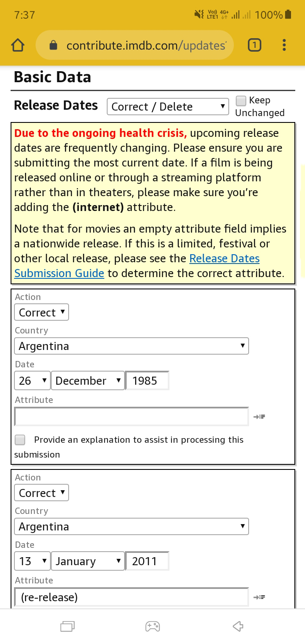Open the Release Dates Submission Guide link
This screenshot has height=644, width=305.
[137, 266]
